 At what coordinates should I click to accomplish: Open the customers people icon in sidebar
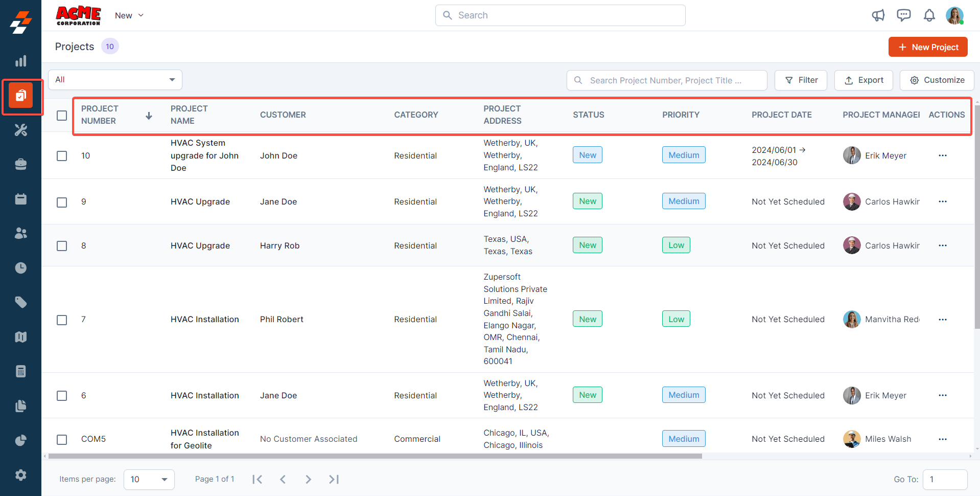pos(20,233)
